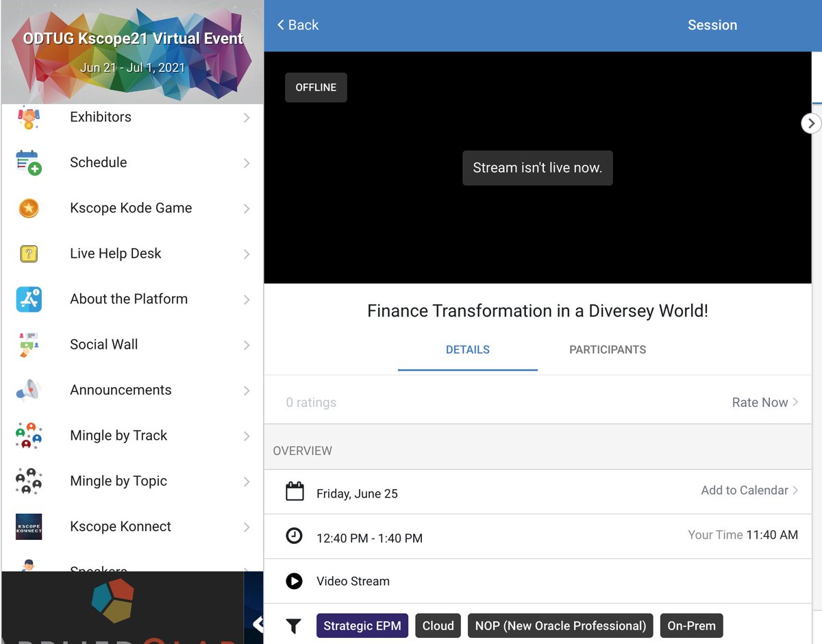Expand the Kscope Kode Game chevron
Image resolution: width=822 pixels, height=644 pixels.
point(247,209)
